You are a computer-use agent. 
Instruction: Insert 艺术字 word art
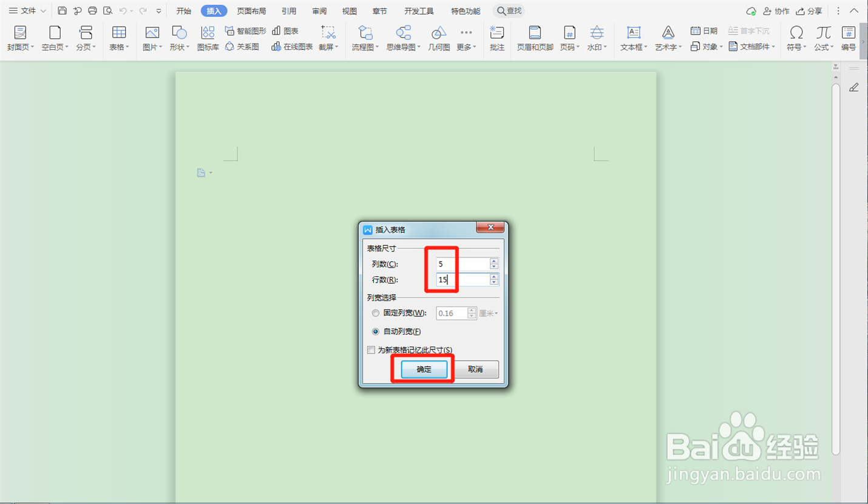point(668,38)
